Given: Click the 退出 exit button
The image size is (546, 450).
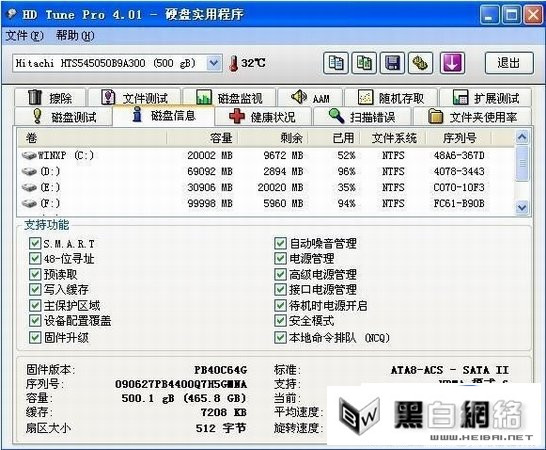Looking at the screenshot, I should [509, 63].
